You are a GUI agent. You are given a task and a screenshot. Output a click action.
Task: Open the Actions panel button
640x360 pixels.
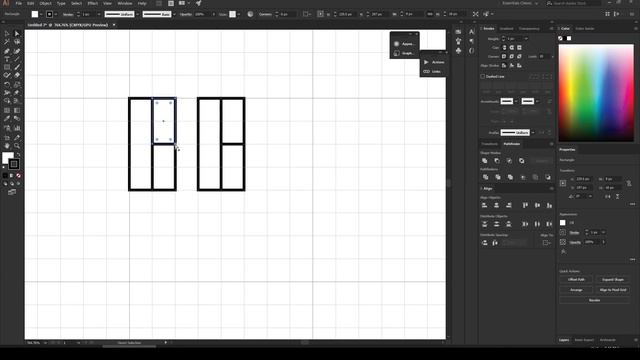pyautogui.click(x=433, y=62)
